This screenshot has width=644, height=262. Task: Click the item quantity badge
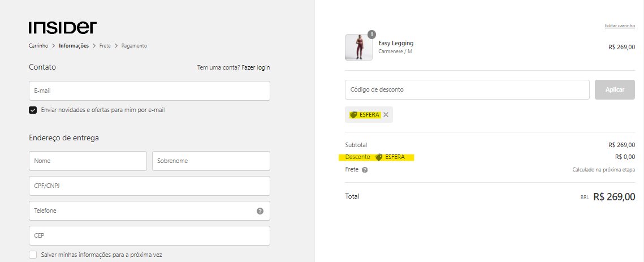pos(371,34)
